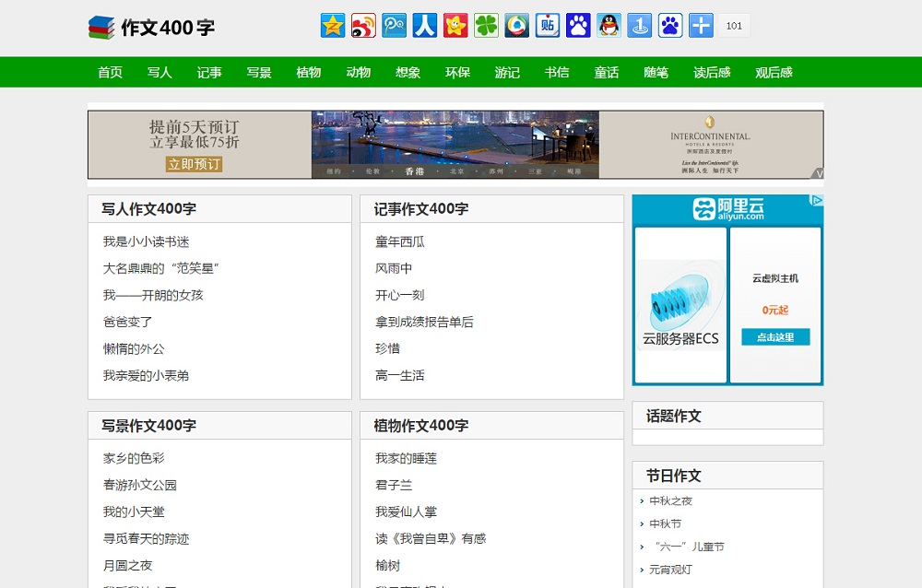Open the 记事作文400字 section heading
This screenshot has height=588, width=922.
[421, 208]
